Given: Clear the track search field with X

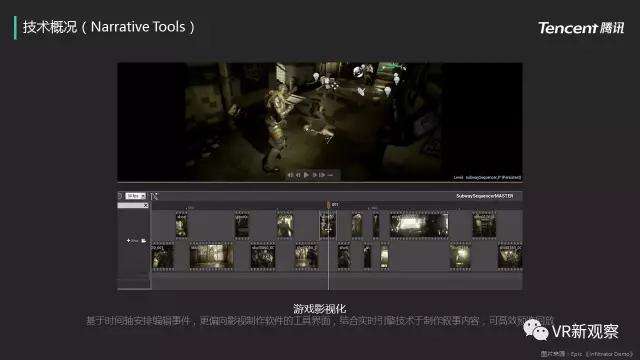Looking at the screenshot, I should (146, 205).
